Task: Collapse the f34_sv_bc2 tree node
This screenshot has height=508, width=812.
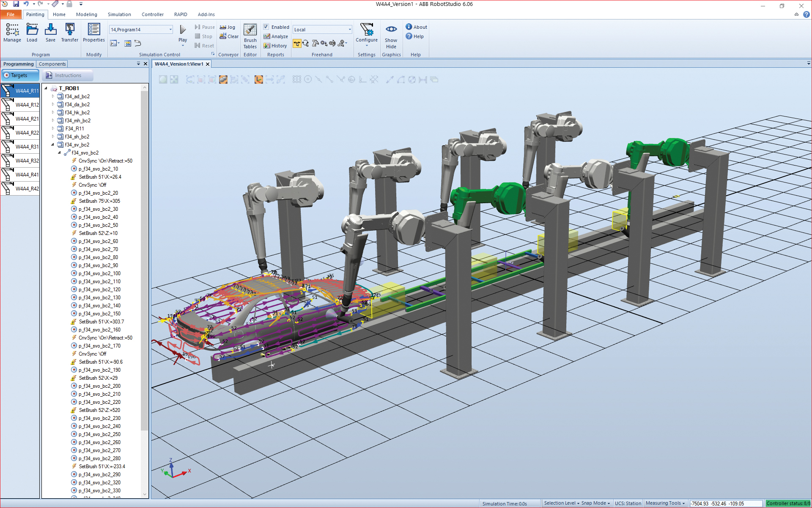Action: click(53, 145)
